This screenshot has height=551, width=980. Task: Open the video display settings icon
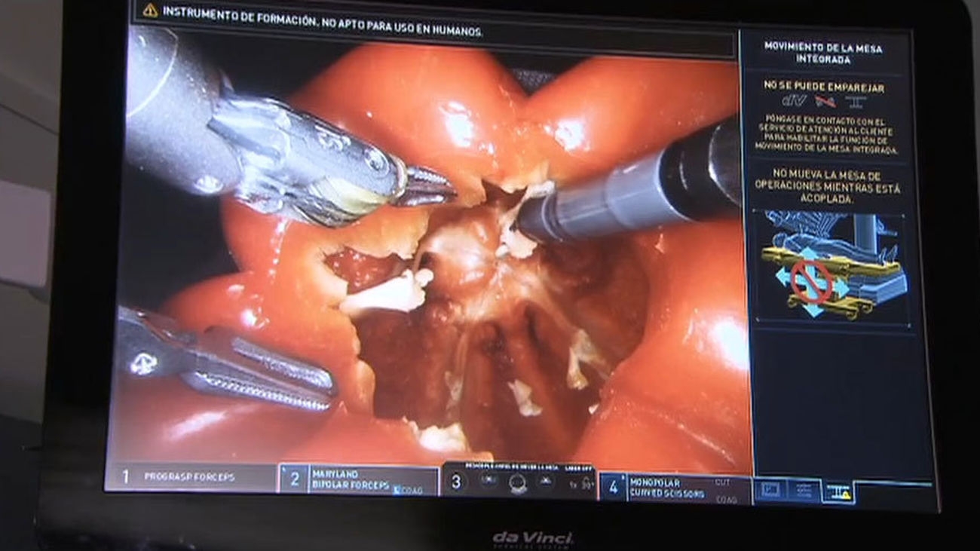point(770,490)
